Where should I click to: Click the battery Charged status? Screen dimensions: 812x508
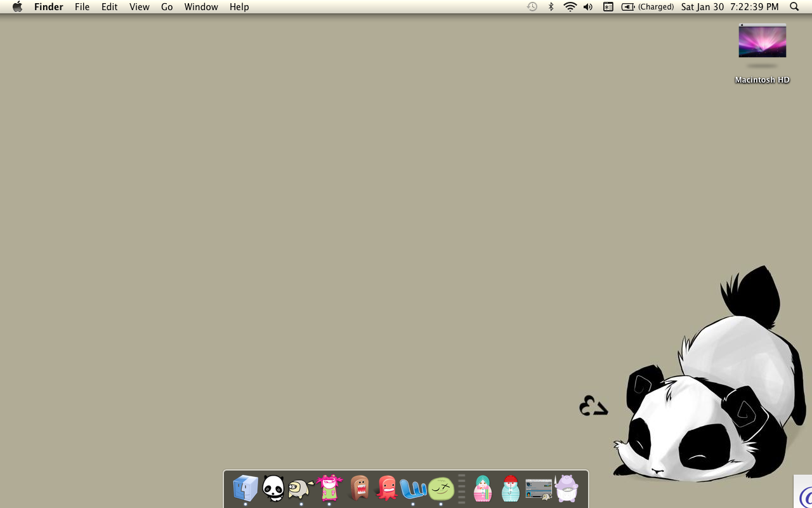tap(648, 7)
